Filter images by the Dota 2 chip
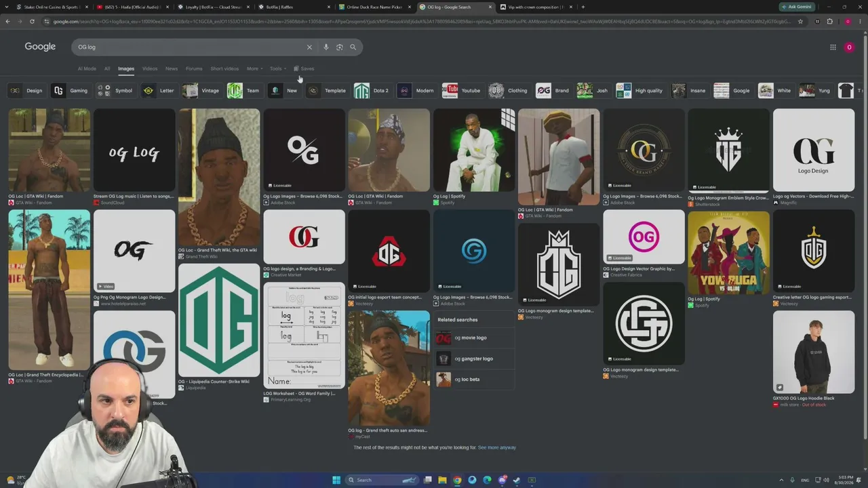This screenshot has height=488, width=868. click(372, 91)
